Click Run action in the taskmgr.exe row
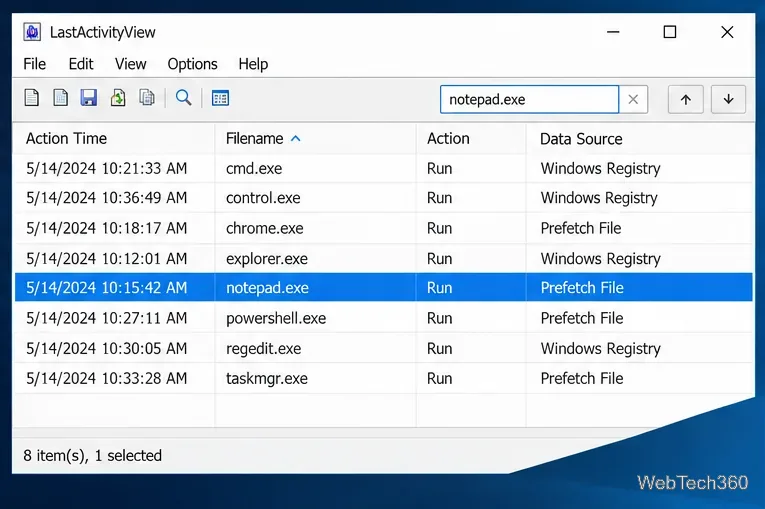 click(x=439, y=378)
